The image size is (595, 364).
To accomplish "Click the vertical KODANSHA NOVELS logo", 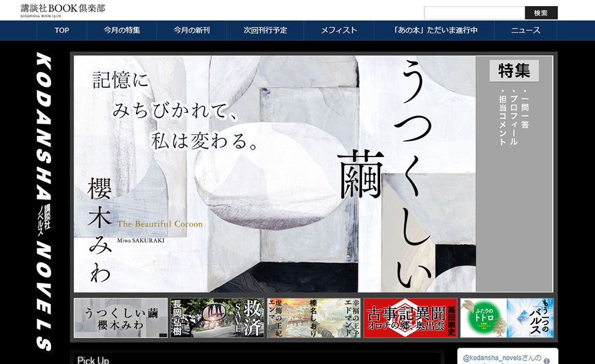I will 44,201.
